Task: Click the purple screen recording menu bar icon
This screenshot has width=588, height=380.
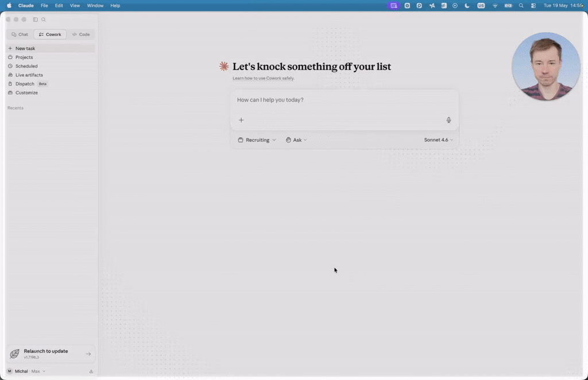Action: pyautogui.click(x=394, y=6)
